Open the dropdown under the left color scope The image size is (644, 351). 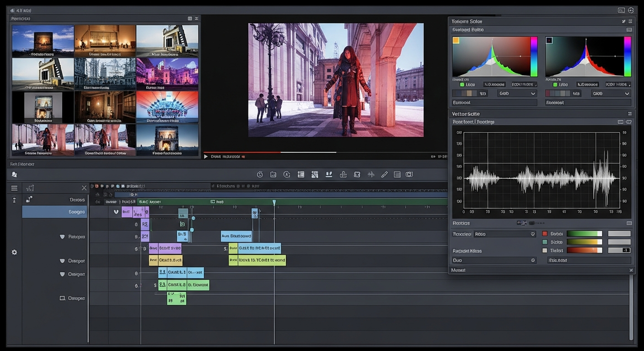(x=517, y=93)
